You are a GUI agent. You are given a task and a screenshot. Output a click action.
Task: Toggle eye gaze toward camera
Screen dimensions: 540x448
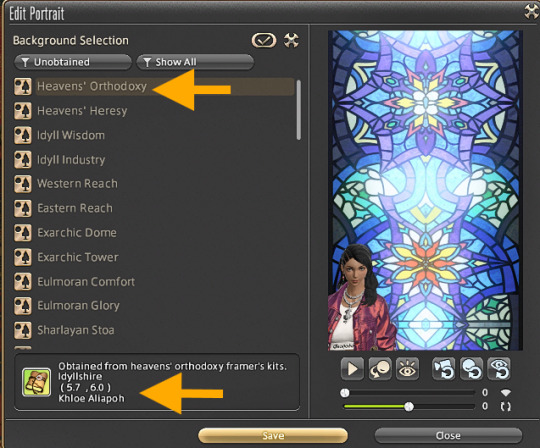407,369
